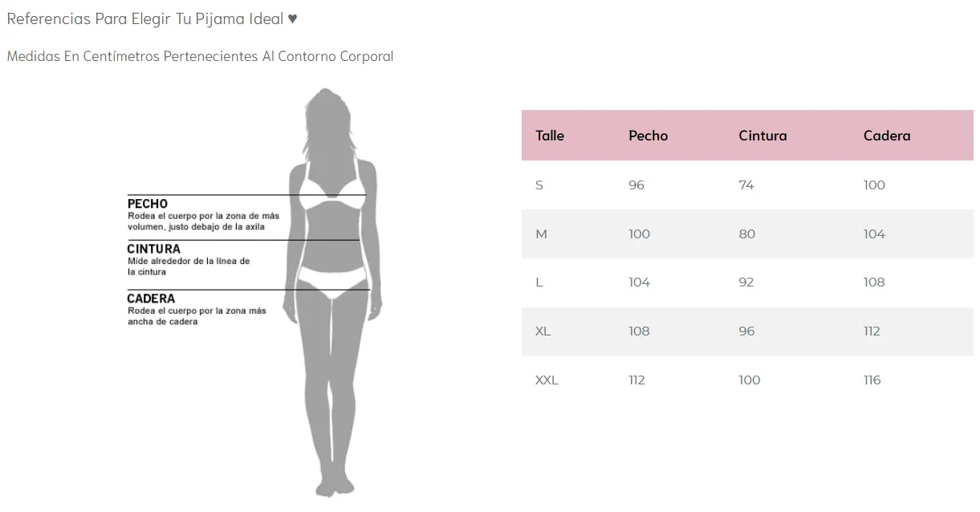Select the Cintura column header
The width and height of the screenshot is (980, 512).
762,136
